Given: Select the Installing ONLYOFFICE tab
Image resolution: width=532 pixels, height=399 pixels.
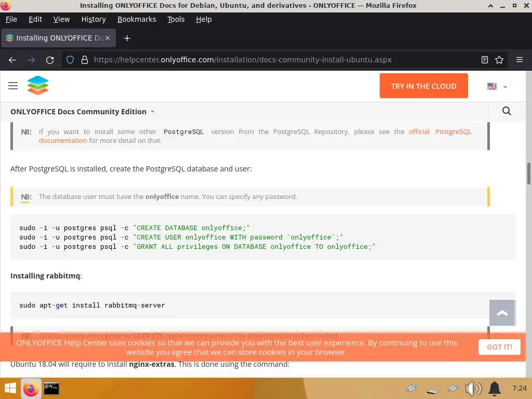Looking at the screenshot, I should click(x=58, y=38).
